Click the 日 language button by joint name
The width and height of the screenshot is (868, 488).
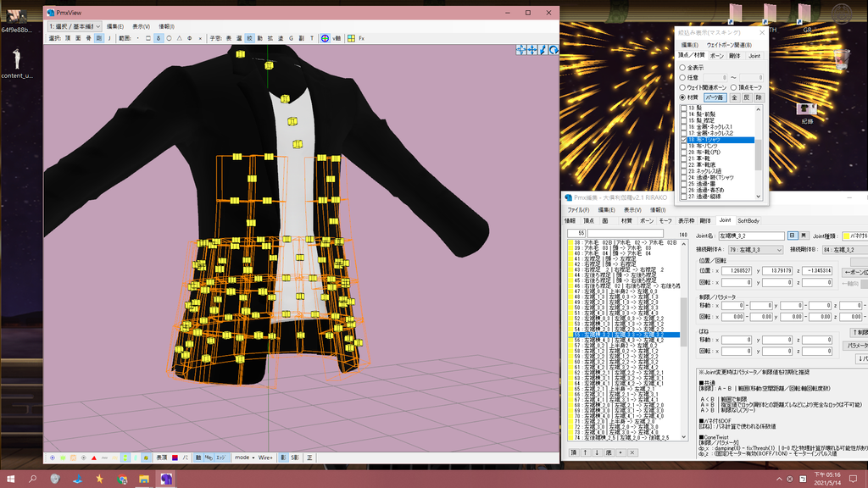[x=793, y=236]
